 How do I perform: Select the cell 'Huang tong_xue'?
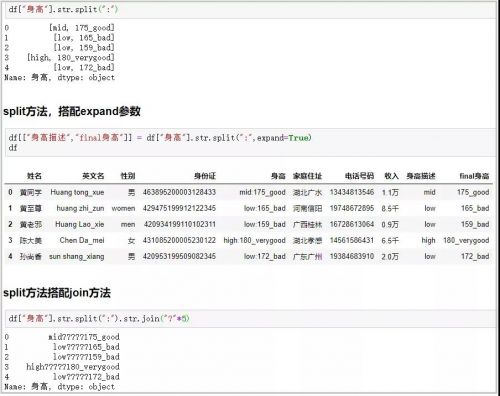[x=77, y=192]
